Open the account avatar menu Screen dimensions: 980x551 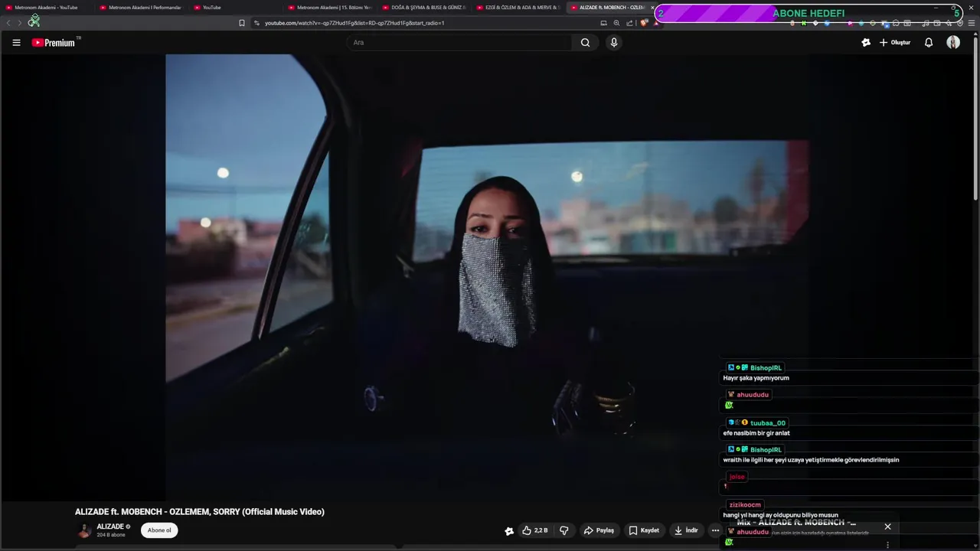click(x=953, y=43)
